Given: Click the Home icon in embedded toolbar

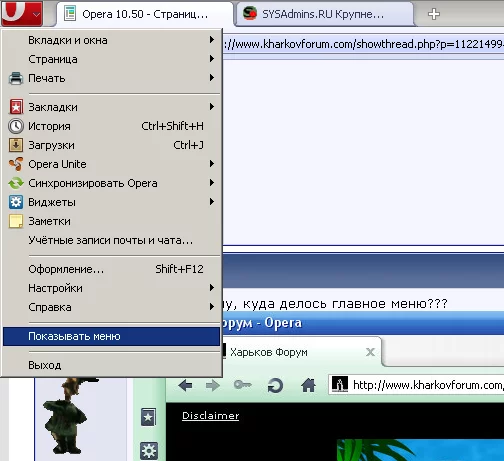Looking at the screenshot, I should click(x=308, y=385).
